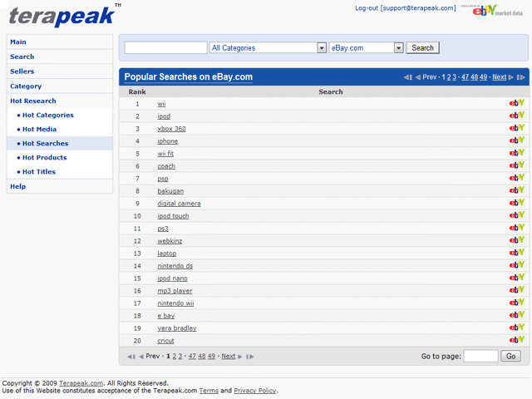Open the eBay icon beside mp3 player
Screen dimensions: 532x399
click(x=517, y=290)
